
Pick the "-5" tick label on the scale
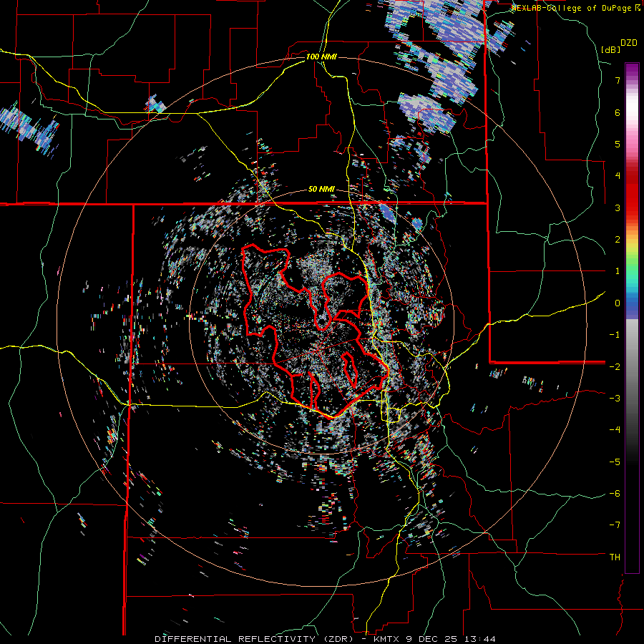pyautogui.click(x=615, y=462)
